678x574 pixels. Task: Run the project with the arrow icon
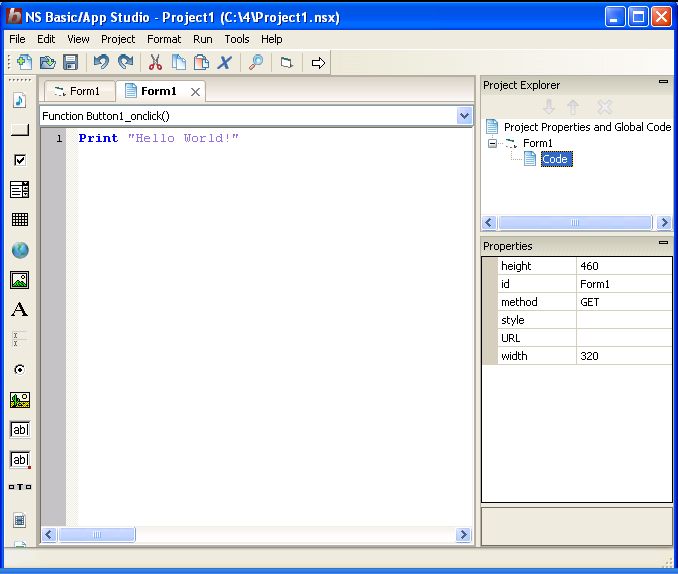(x=318, y=63)
